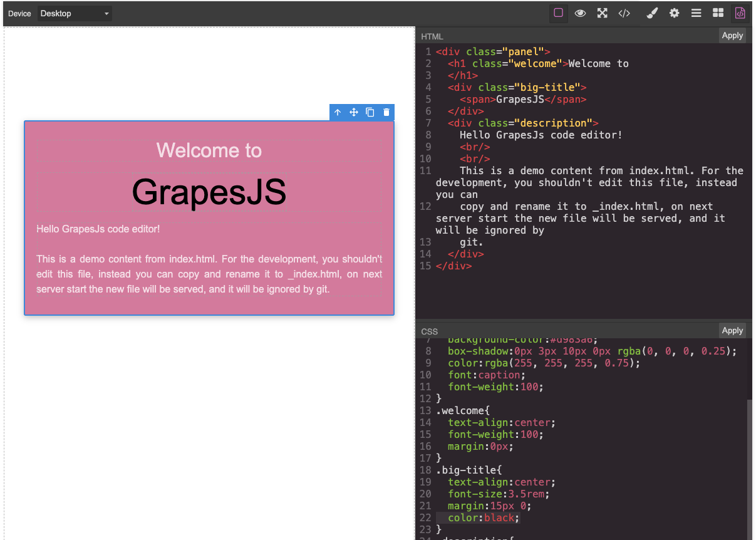The height and width of the screenshot is (540, 756).
Task: Click the div class big-title line
Action: coord(517,88)
